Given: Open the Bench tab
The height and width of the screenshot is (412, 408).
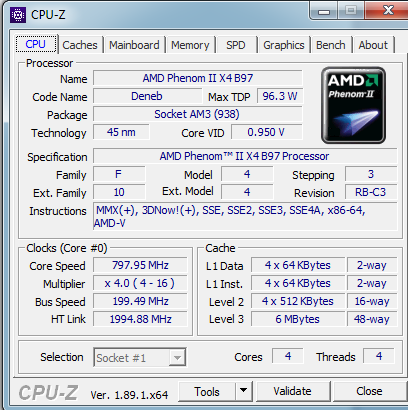Looking at the screenshot, I should pos(331,45).
